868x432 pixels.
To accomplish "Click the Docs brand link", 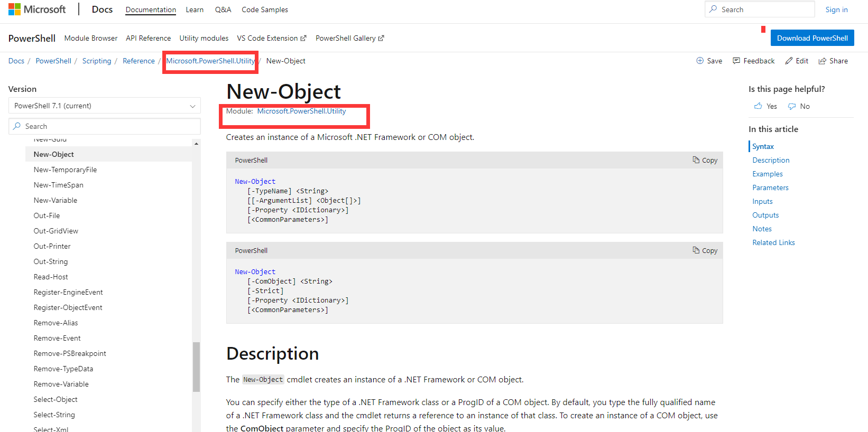I will (x=102, y=10).
